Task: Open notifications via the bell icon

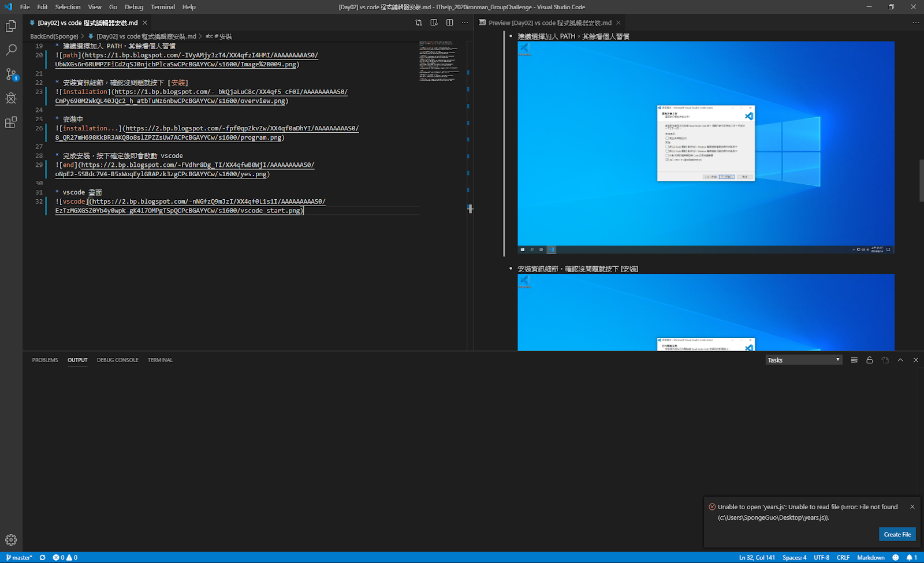Action: pyautogui.click(x=911, y=558)
